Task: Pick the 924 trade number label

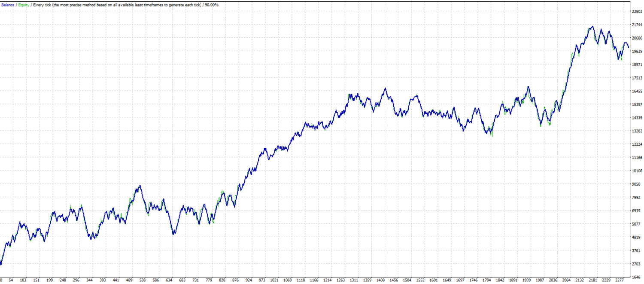Action: tap(248, 280)
